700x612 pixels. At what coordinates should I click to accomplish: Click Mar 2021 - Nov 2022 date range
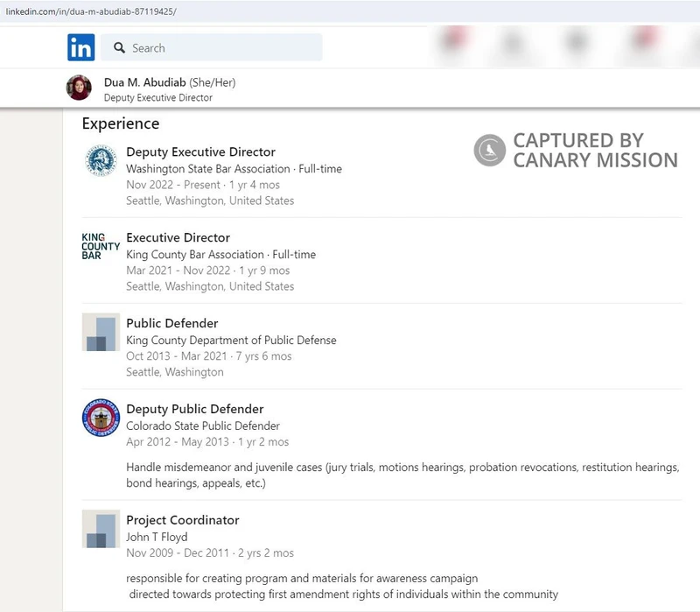[178, 271]
